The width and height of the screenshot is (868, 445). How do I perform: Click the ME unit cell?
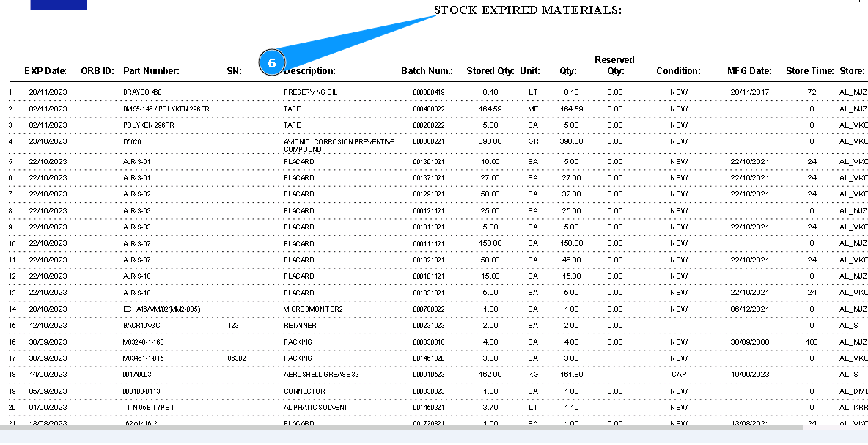(533, 109)
